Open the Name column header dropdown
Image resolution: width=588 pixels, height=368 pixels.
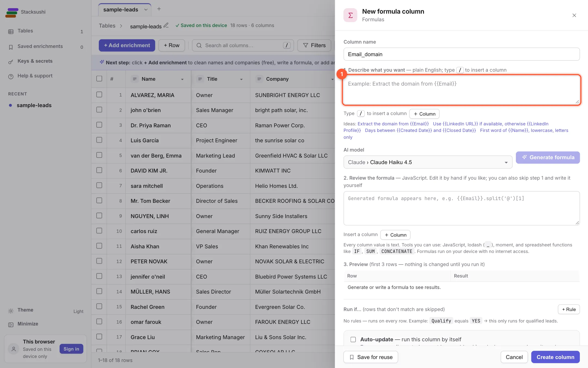click(182, 79)
